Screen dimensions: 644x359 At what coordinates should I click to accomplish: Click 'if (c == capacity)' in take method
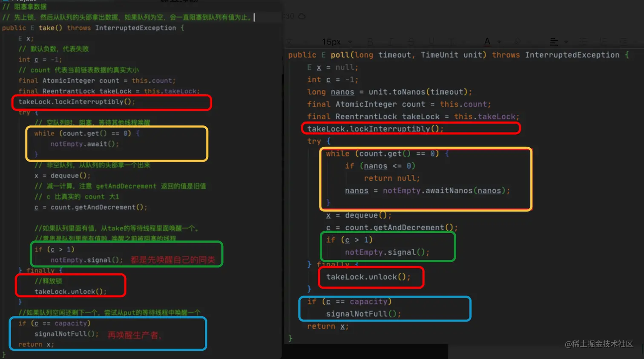(54, 323)
